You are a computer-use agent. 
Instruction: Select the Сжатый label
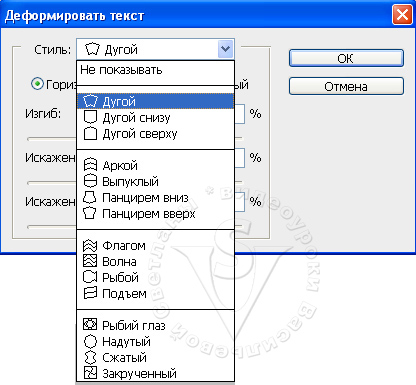coord(124,357)
